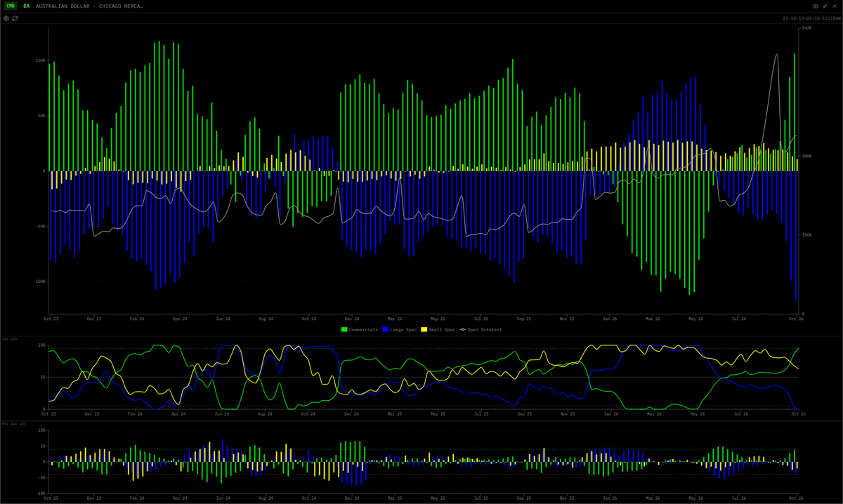Toggle Small Spec series in legend
Image resolution: width=843 pixels, height=504 pixels.
(438, 329)
